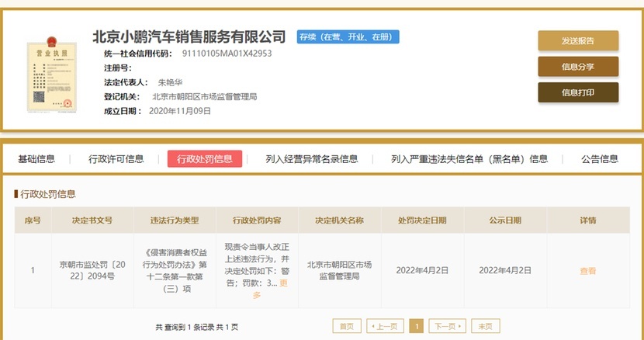Click the 公示日期 column header
The width and height of the screenshot is (644, 340).
point(505,220)
